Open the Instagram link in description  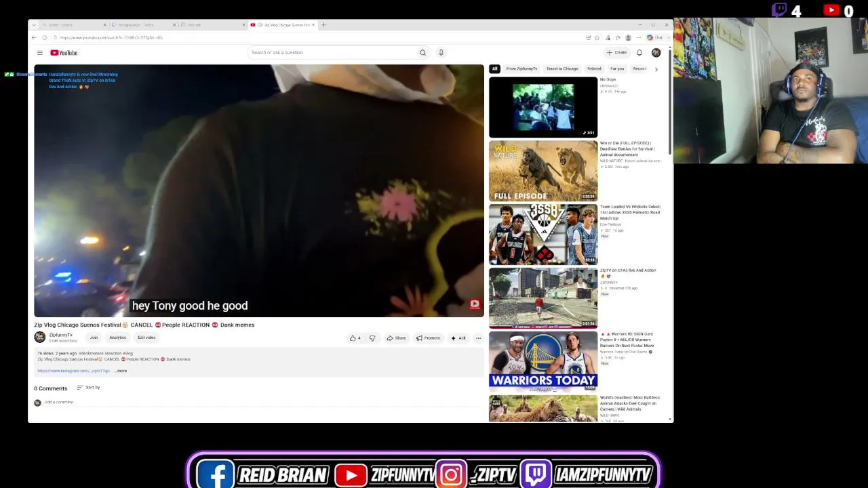pos(73,371)
